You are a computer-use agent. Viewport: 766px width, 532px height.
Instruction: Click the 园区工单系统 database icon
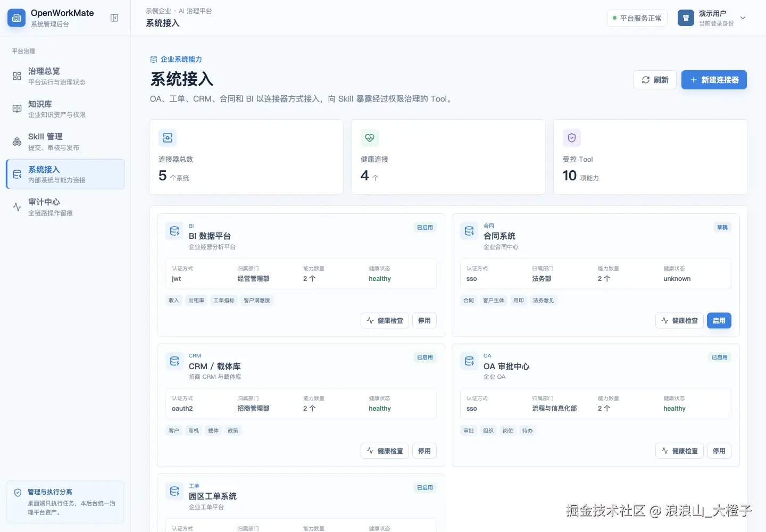174,491
